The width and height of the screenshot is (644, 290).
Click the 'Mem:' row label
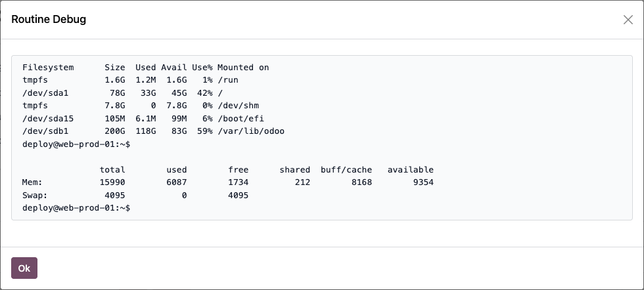click(x=32, y=182)
